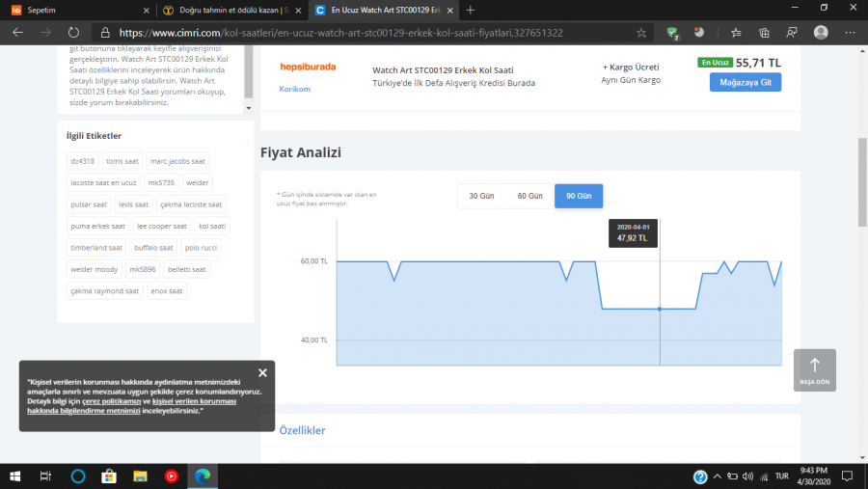Screen dimensions: 868x489
Task: Close the Doğru tahmin et tab
Action: coord(298,10)
